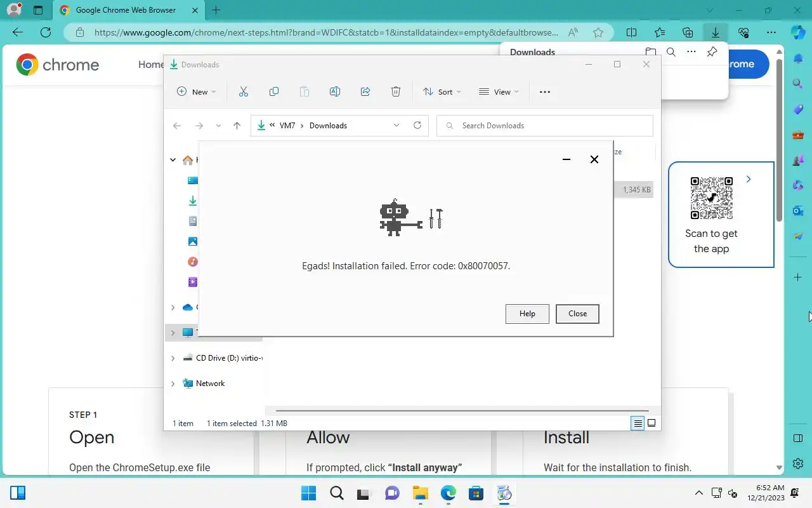This screenshot has width=812, height=508.
Task: Open the View dropdown menu
Action: 499,91
